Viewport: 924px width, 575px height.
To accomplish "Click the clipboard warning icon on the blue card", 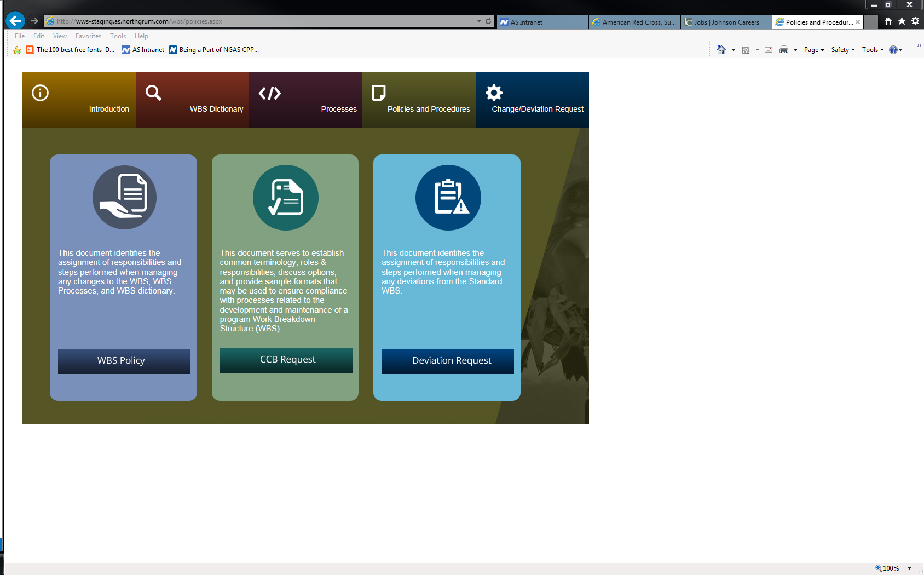I will tap(448, 197).
